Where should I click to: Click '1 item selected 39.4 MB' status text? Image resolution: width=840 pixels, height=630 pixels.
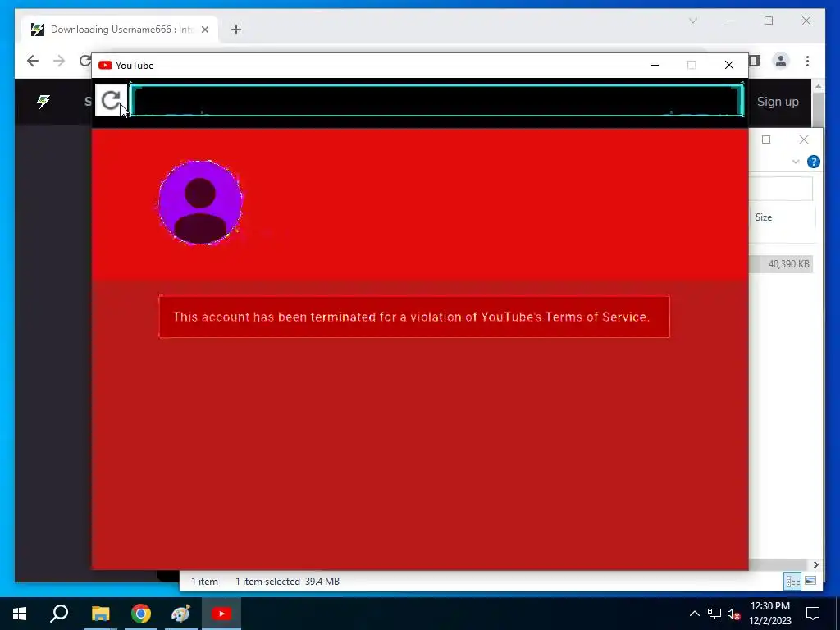pyautogui.click(x=287, y=582)
